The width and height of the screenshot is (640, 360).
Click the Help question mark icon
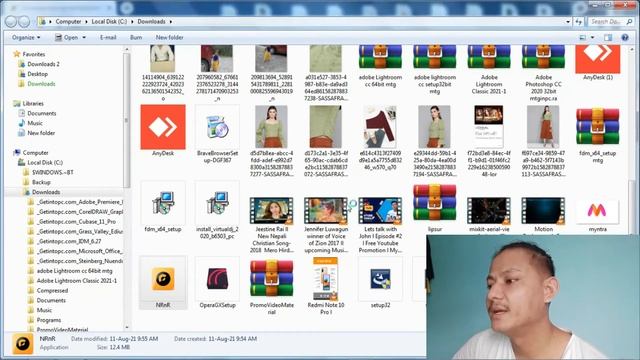(x=624, y=38)
